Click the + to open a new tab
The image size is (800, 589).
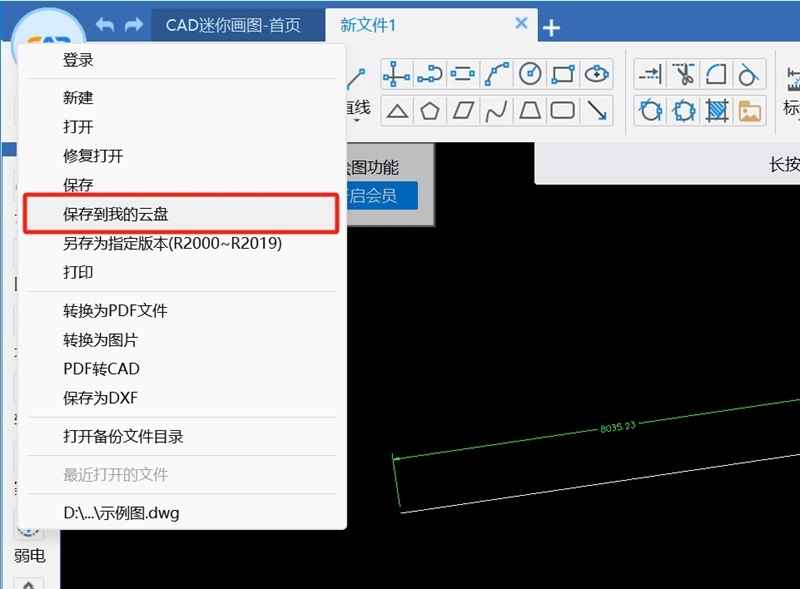551,27
